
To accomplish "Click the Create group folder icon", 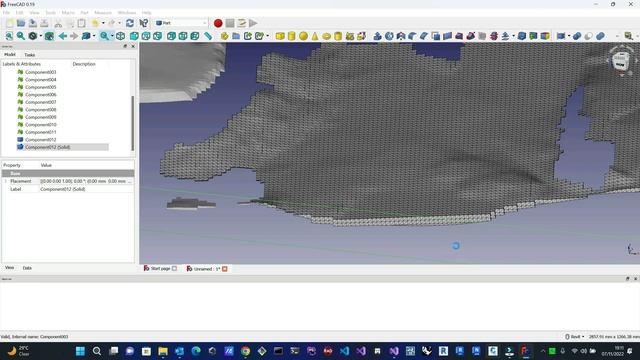I will (x=236, y=36).
